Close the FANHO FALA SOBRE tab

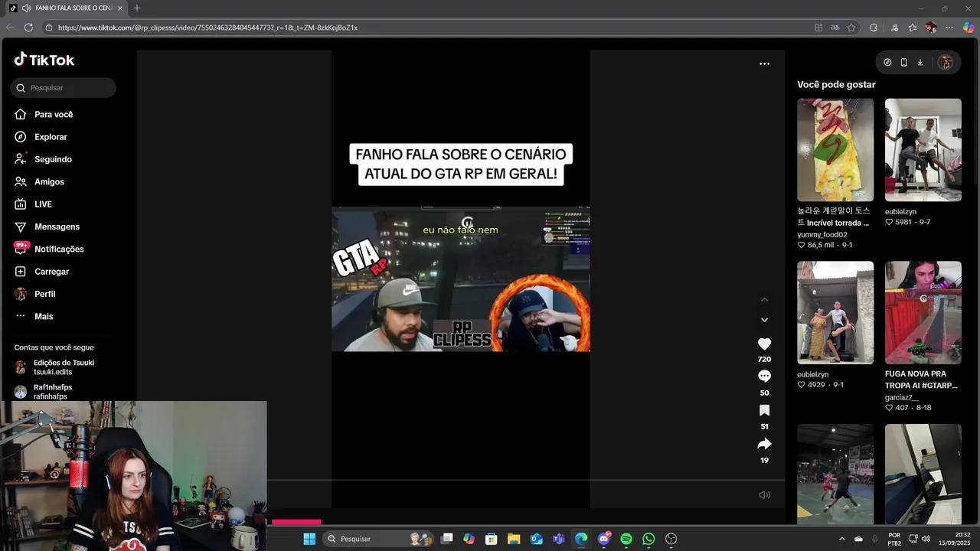coord(120,8)
